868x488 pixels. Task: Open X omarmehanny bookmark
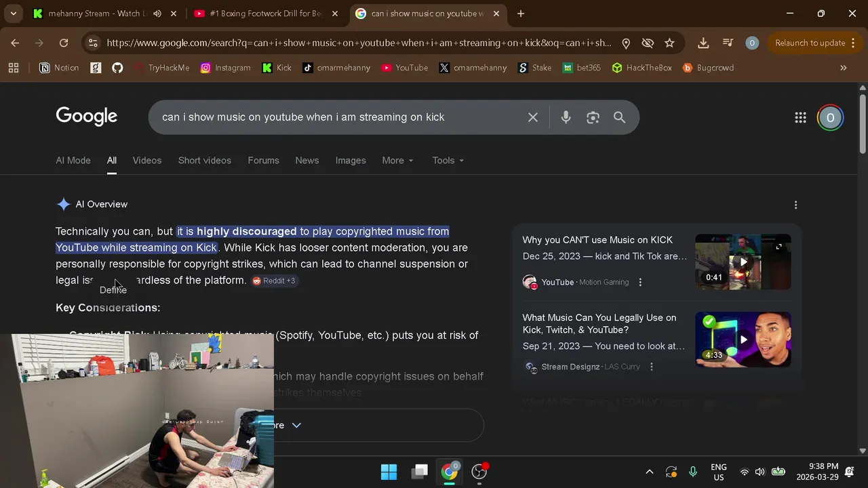(x=473, y=68)
